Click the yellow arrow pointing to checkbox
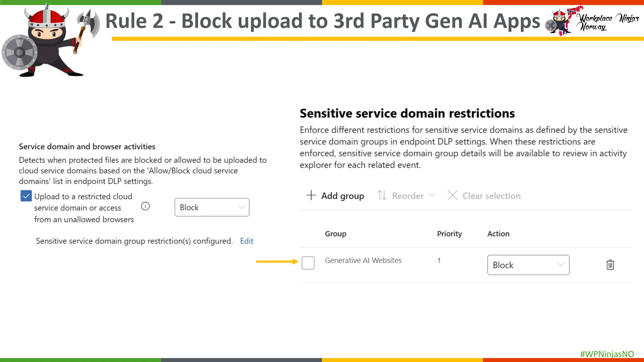 coord(277,261)
